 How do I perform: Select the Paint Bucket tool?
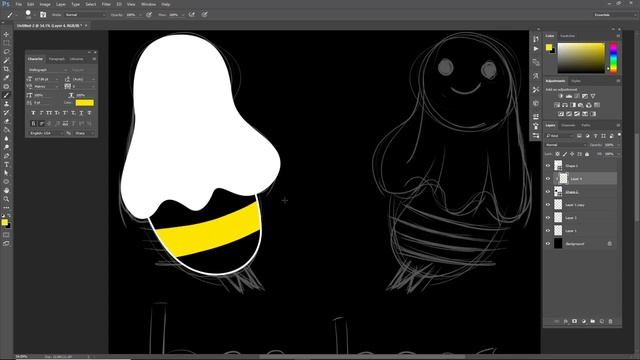click(6, 130)
